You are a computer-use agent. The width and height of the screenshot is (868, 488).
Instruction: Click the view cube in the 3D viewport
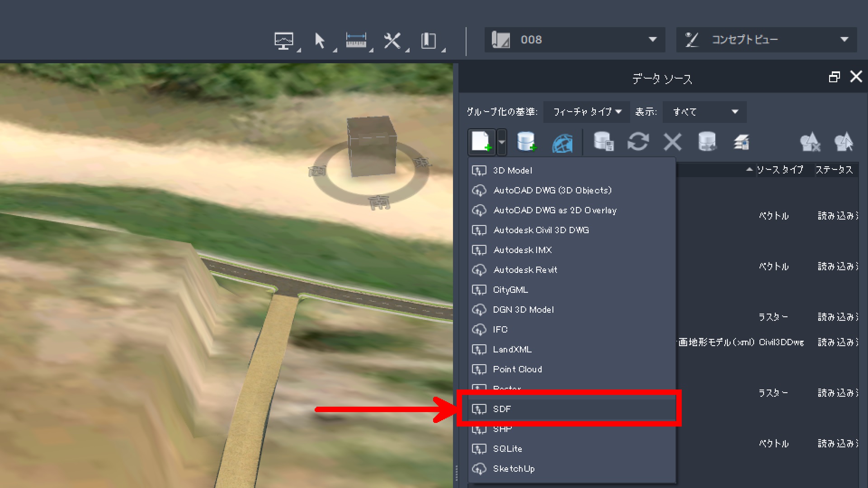(x=371, y=146)
